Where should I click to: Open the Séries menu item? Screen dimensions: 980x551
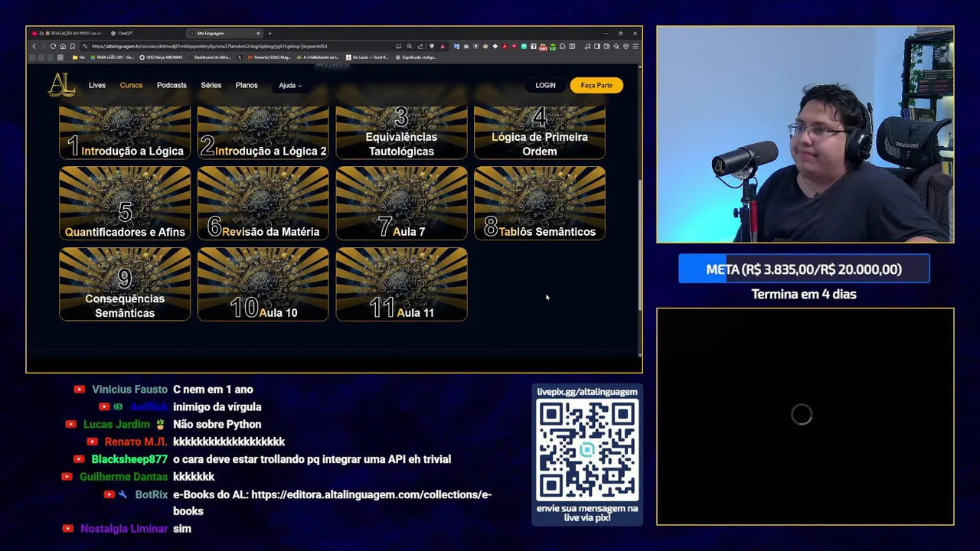(211, 85)
